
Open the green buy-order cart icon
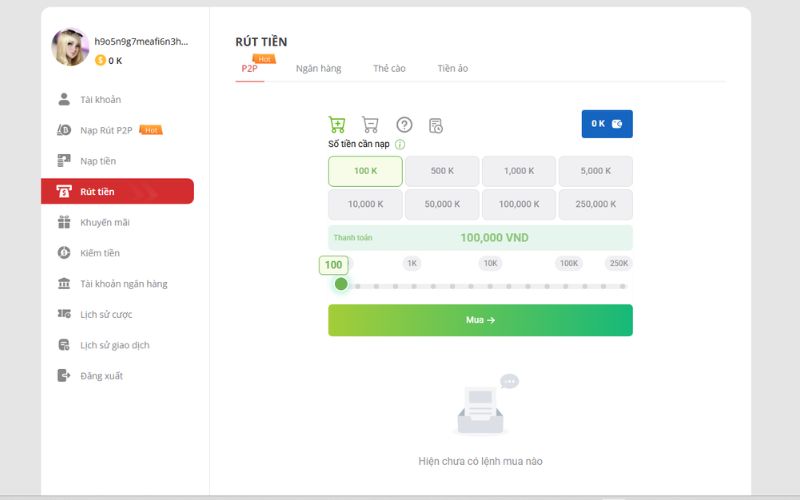click(x=337, y=124)
